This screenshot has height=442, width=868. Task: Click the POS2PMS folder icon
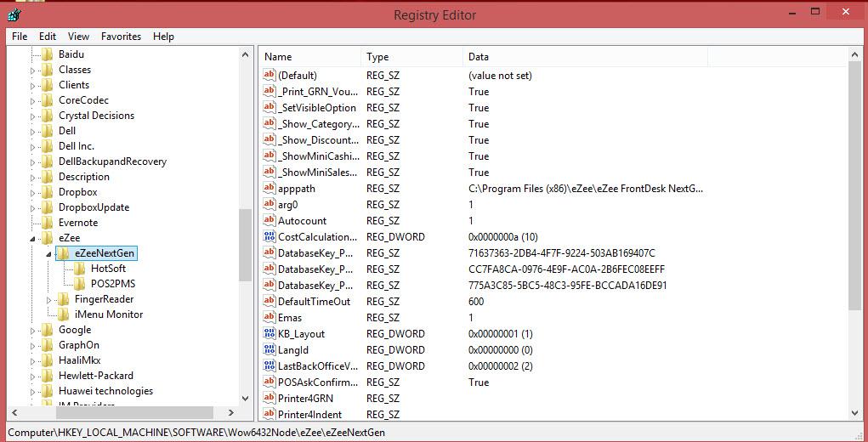(80, 284)
